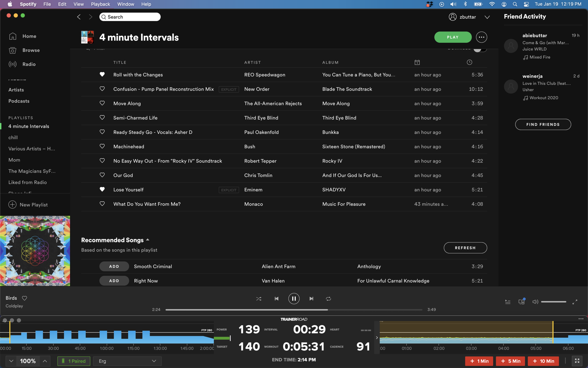The width and height of the screenshot is (588, 368).
Task: Click the TrainerRoad workout timeline position marker
Action: pyautogui.click(x=10, y=332)
